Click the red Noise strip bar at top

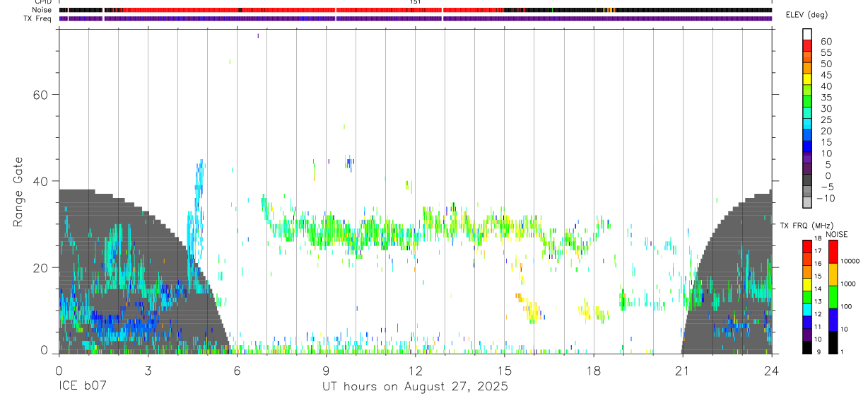415,10
